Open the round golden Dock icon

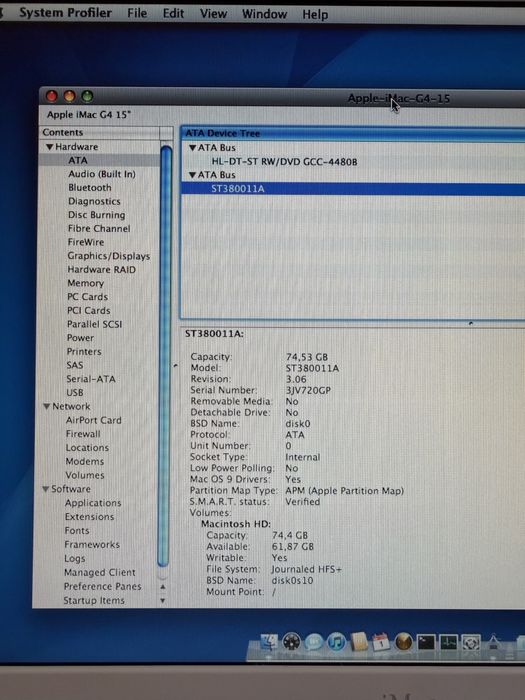pos(404,642)
